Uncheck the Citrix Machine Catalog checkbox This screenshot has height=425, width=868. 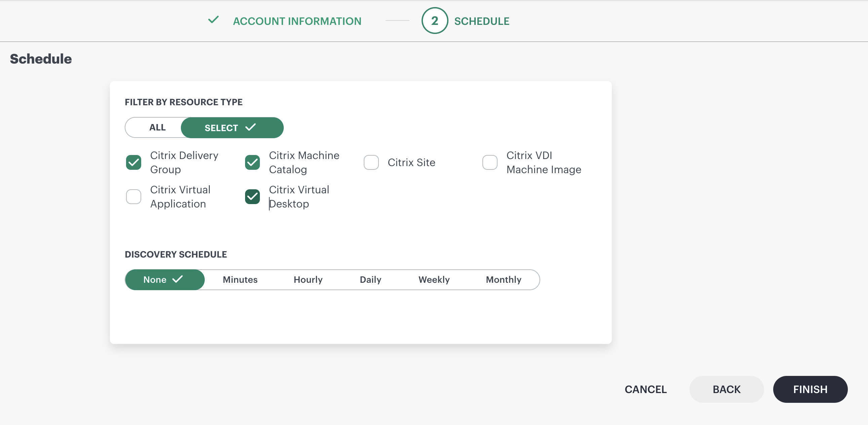click(252, 162)
